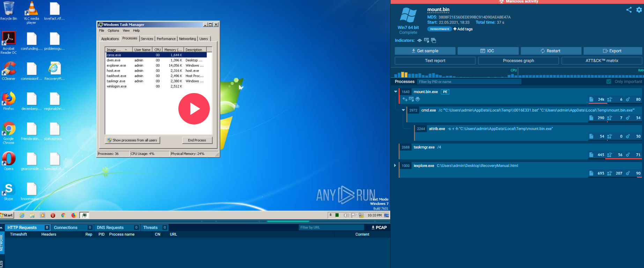The image size is (644, 268).
Task: Click the VLC media player desktop icon
Action: [31, 13]
